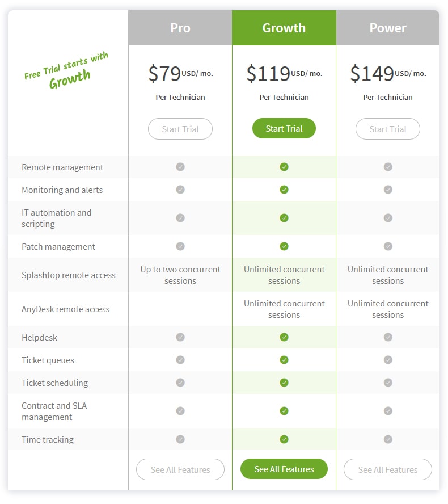Select the Pro plan header

pyautogui.click(x=180, y=28)
